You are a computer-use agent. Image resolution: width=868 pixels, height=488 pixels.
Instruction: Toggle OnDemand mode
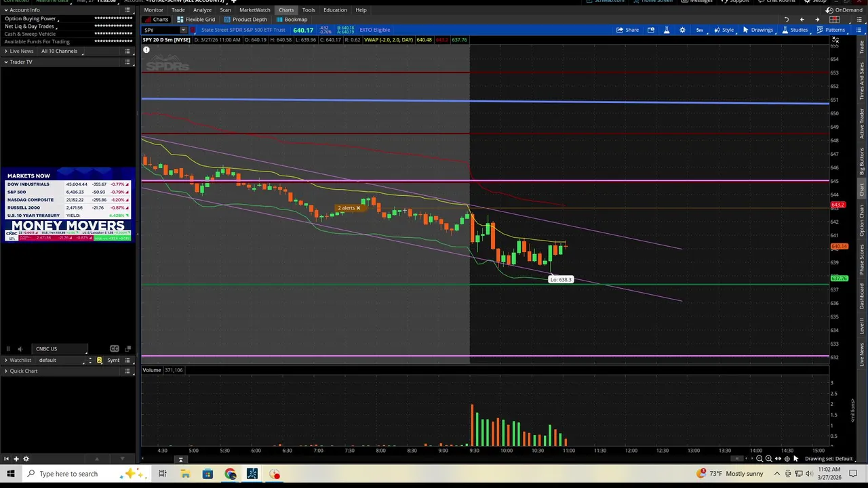(844, 10)
